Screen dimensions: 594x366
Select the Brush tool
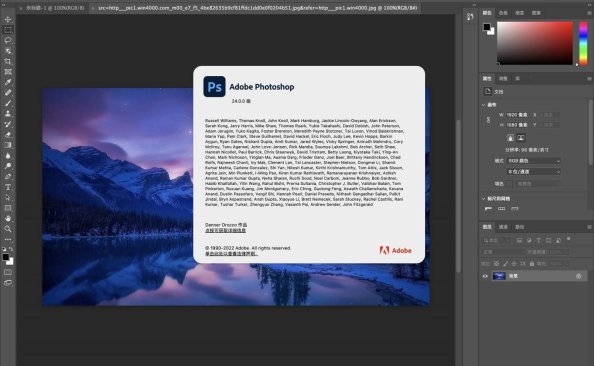click(x=8, y=103)
